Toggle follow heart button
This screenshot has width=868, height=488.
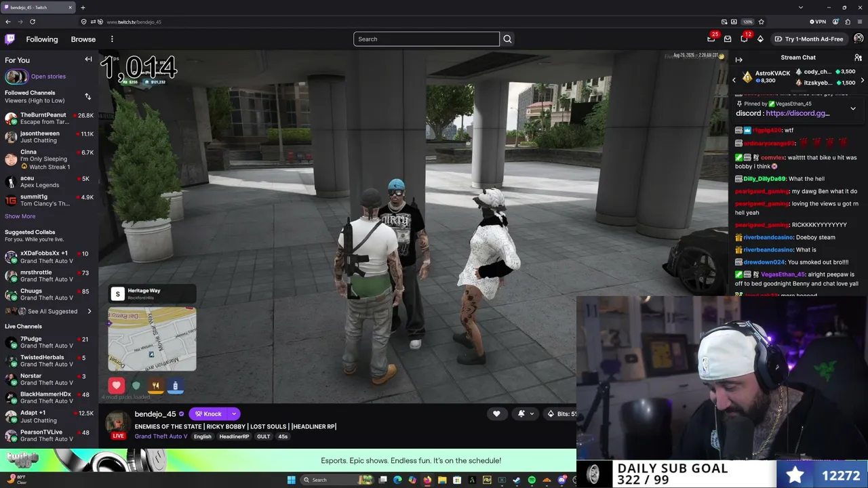[496, 414]
